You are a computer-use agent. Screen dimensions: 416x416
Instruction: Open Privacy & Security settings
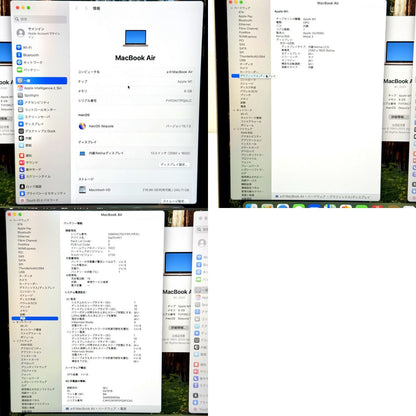coord(43,193)
